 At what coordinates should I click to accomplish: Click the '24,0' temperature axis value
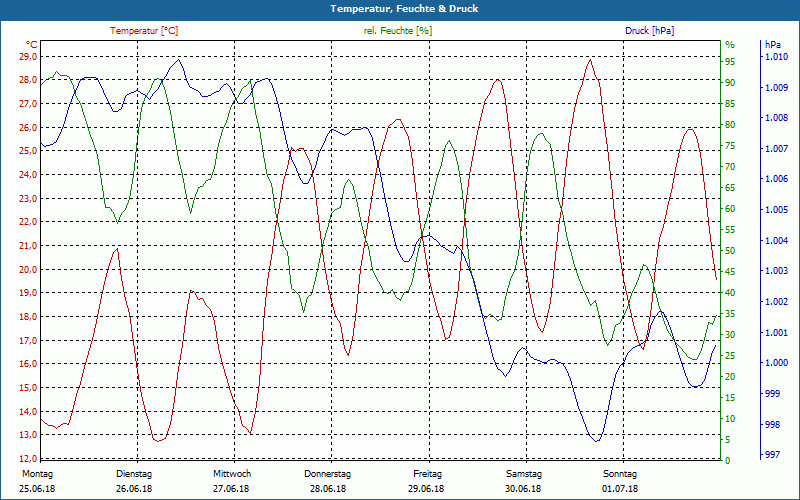pos(28,175)
